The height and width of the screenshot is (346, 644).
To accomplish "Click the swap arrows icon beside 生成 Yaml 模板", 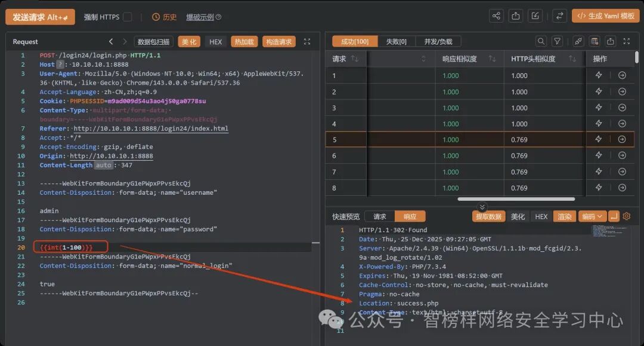I will coord(559,16).
